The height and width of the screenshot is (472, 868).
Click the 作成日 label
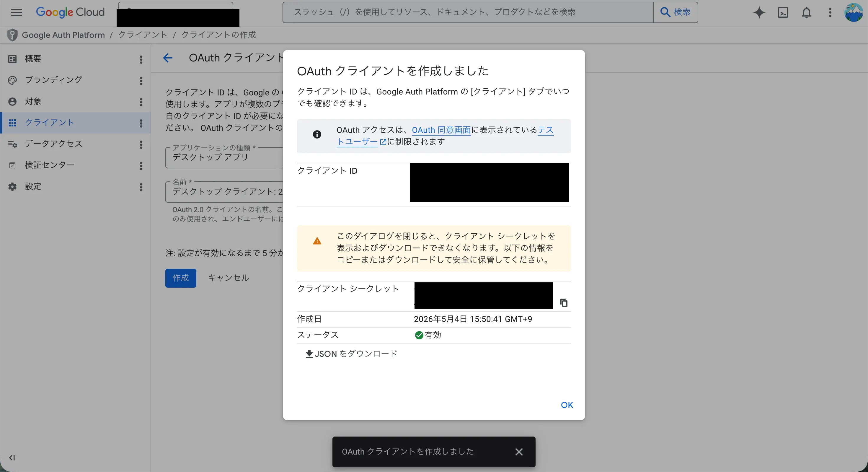pyautogui.click(x=309, y=319)
